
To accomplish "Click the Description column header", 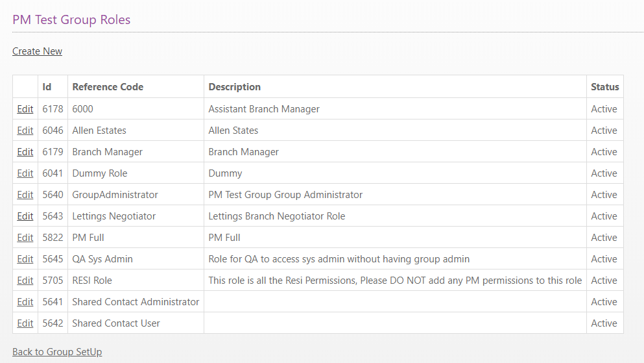I will pos(234,87).
